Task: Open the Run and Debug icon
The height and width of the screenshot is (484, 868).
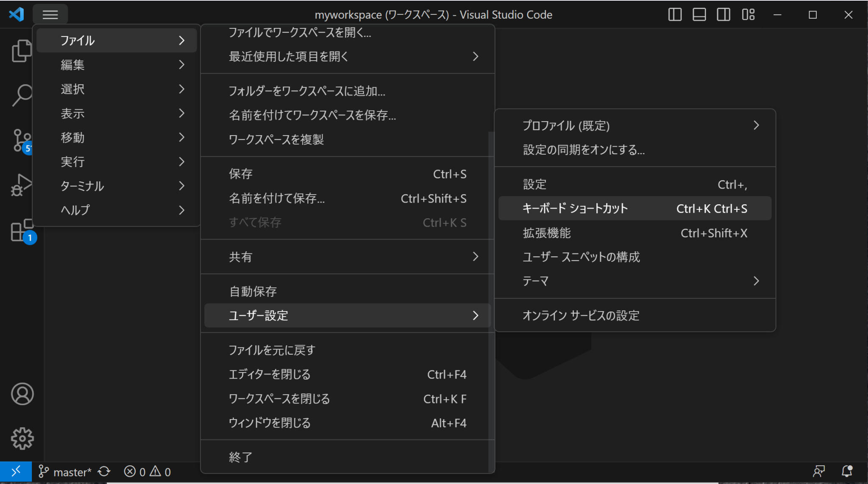Action: coord(21,185)
